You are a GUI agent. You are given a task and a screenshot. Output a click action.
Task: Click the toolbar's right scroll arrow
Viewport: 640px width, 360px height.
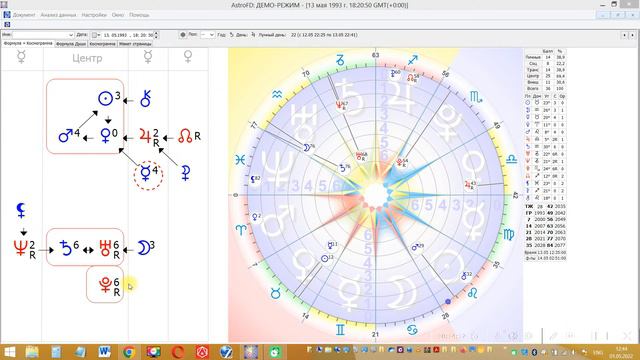[x=632, y=35]
